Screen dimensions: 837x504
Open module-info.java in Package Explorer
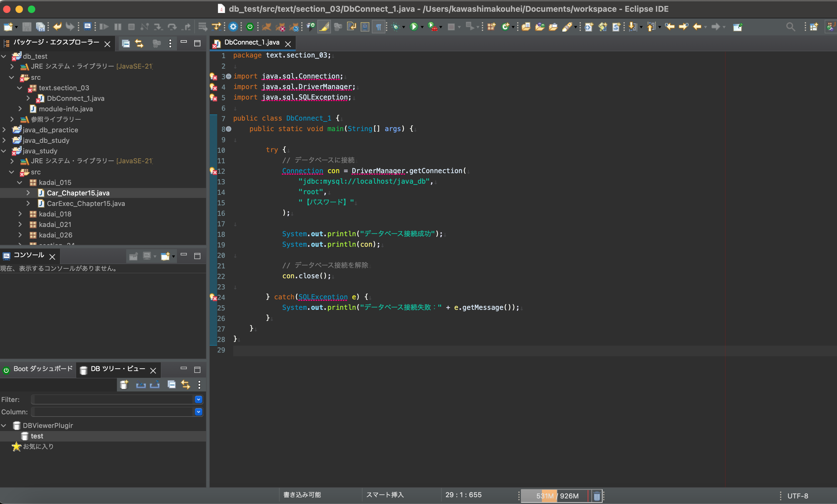tap(66, 109)
